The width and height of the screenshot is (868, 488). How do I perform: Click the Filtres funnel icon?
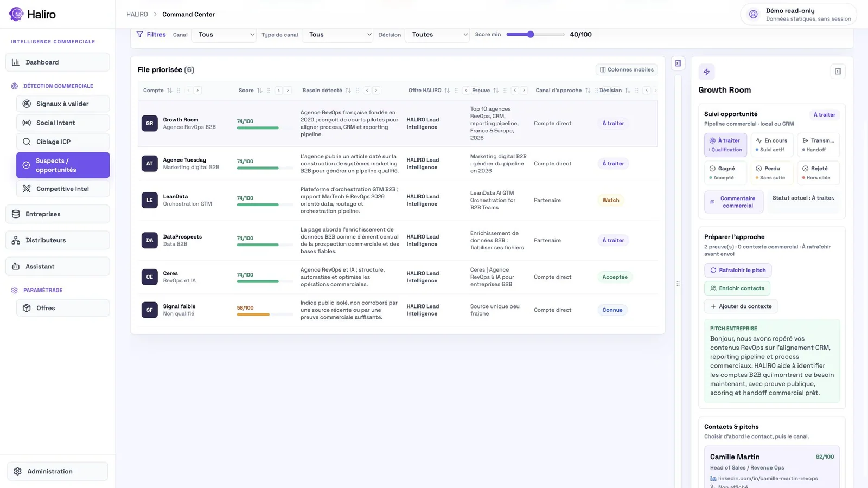(140, 34)
